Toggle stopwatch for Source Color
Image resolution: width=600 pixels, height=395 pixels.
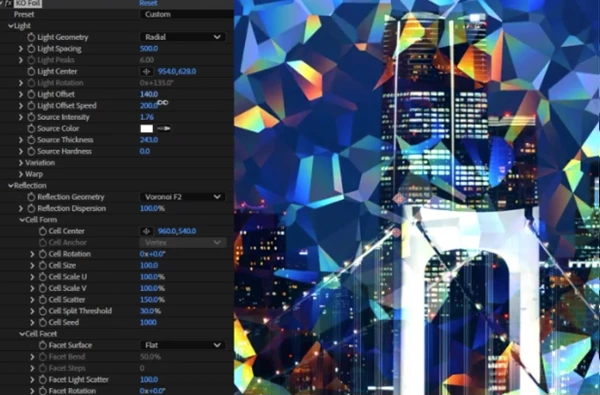coord(31,129)
